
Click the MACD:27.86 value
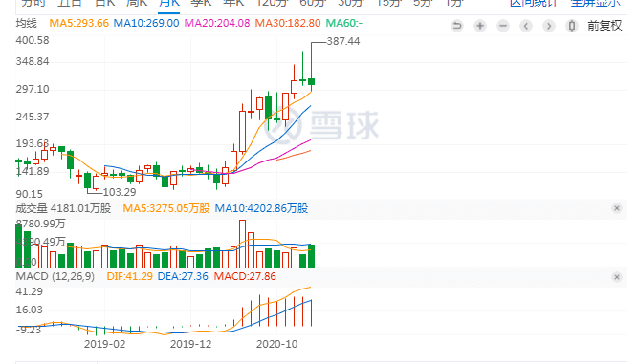click(x=245, y=277)
